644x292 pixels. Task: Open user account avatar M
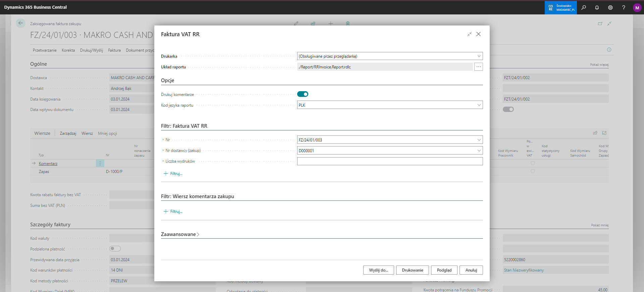point(637,8)
